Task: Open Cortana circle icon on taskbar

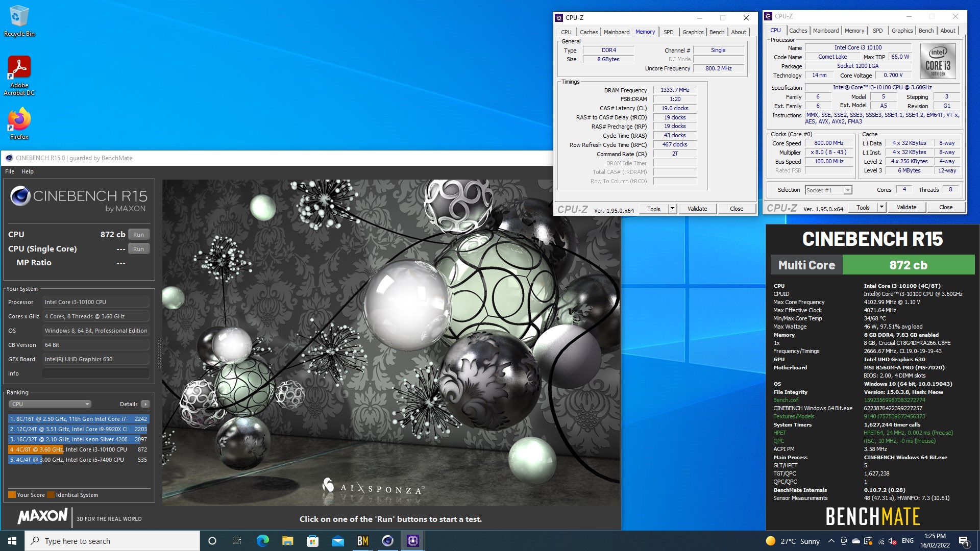Action: (x=212, y=541)
